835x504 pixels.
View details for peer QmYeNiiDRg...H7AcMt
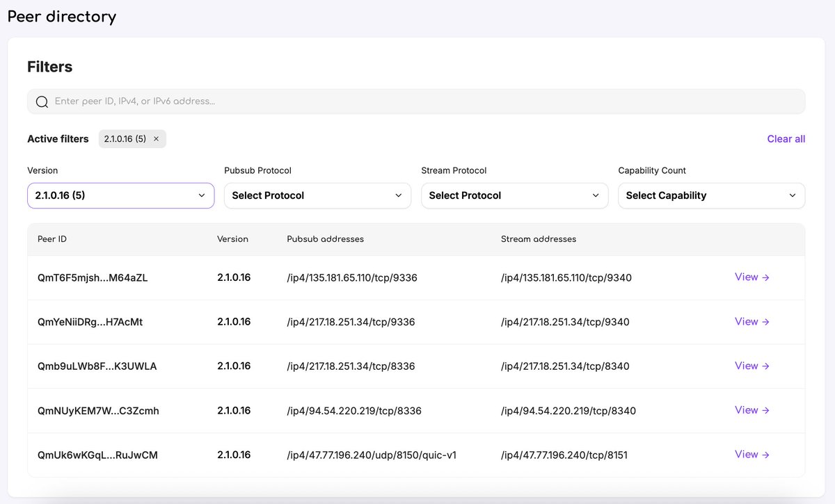click(x=751, y=322)
